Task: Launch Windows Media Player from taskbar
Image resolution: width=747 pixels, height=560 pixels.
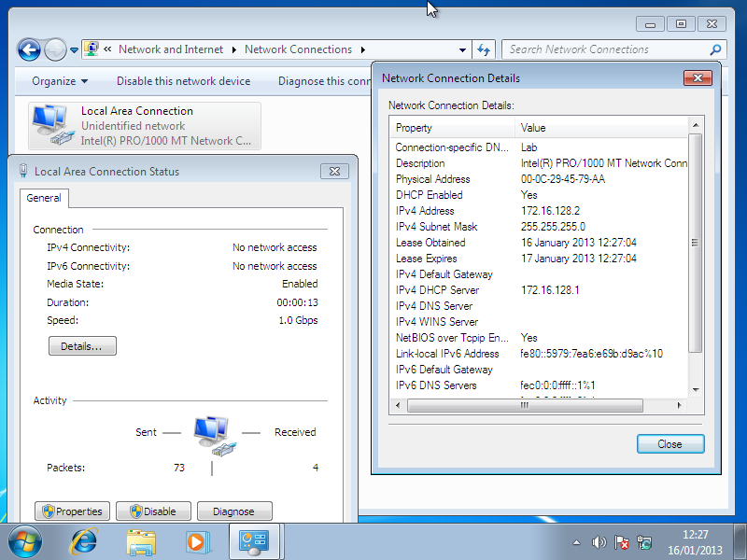Action: pyautogui.click(x=196, y=541)
